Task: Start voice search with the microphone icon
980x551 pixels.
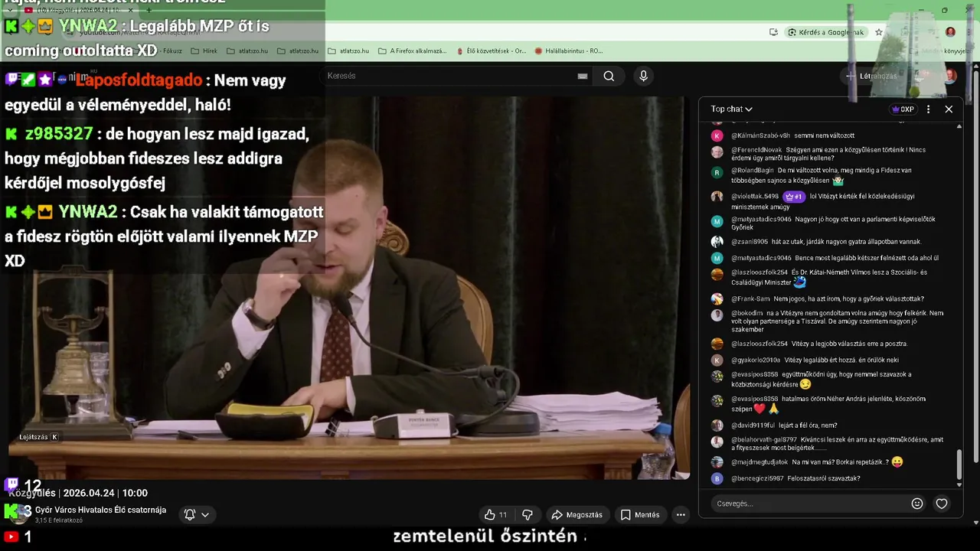Action: click(643, 76)
